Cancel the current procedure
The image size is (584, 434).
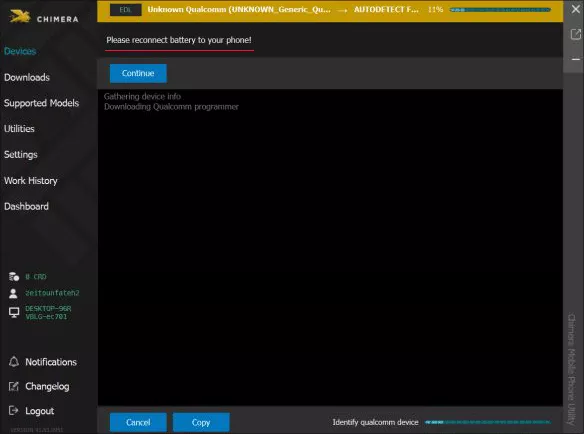click(x=138, y=422)
